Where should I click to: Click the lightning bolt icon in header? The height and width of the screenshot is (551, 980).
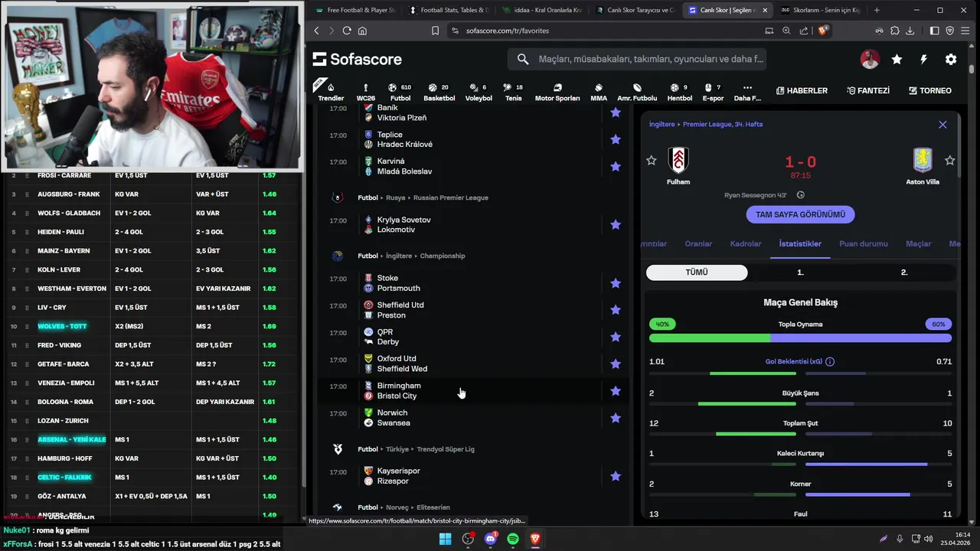point(923,59)
